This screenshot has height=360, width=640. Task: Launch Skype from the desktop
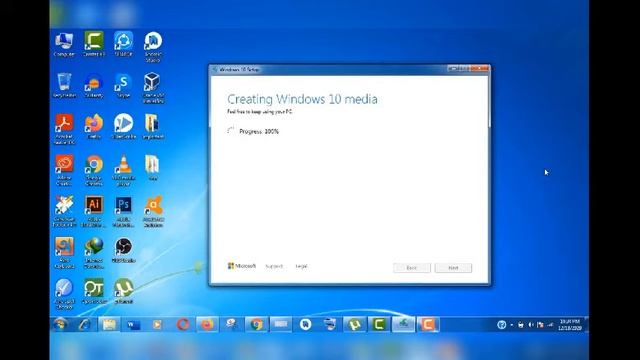coord(123,85)
